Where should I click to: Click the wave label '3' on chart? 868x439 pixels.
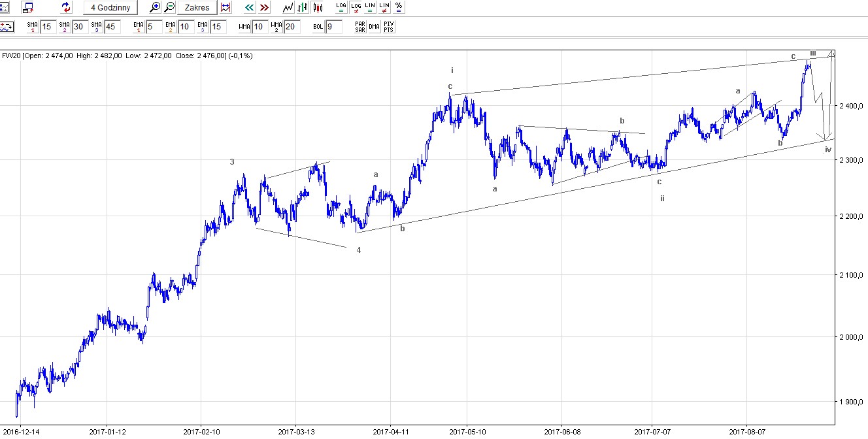coord(232,161)
